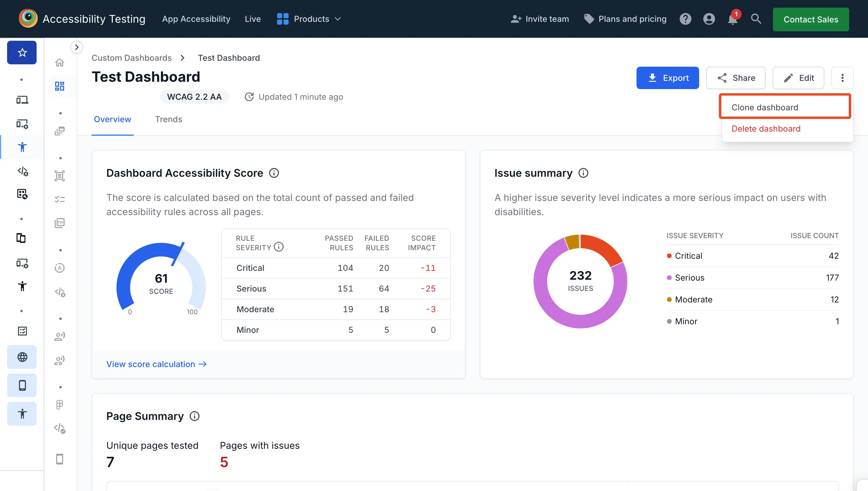Click the code-with-checkmark icon
Image resolution: width=868 pixels, height=491 pixels.
60,428
